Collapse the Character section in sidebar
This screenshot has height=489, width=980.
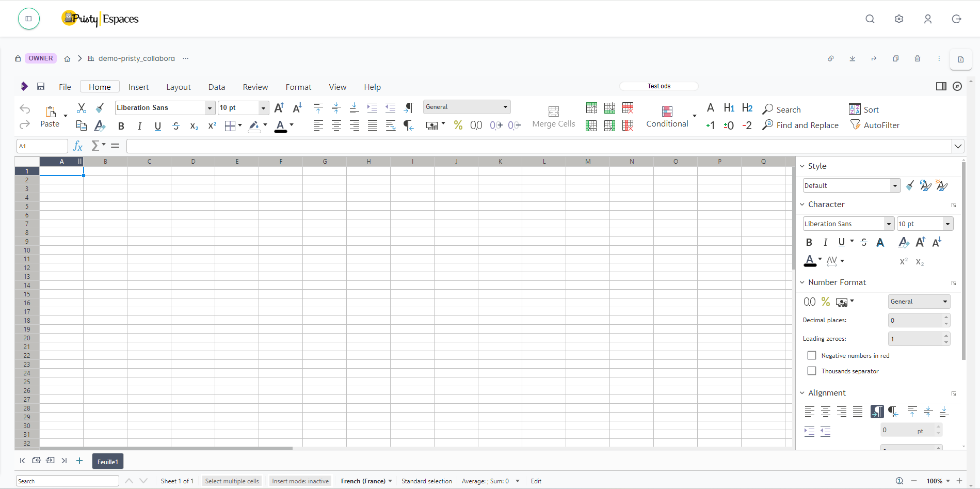point(802,204)
